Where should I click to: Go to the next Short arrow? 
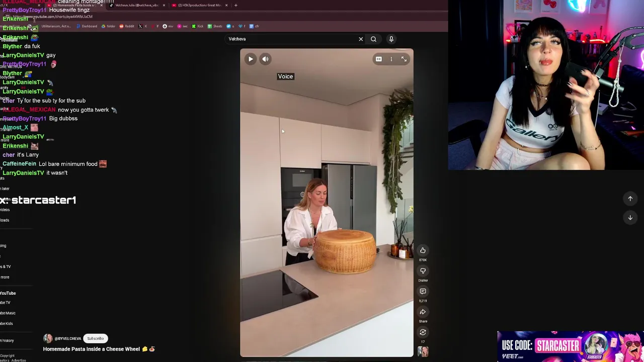pos(630,217)
